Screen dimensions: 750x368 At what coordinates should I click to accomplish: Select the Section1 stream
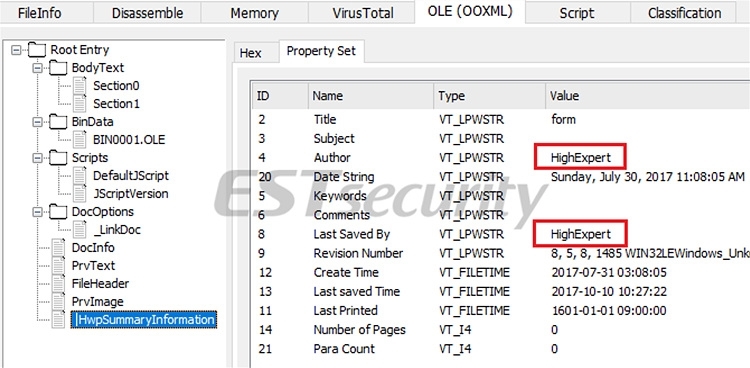pos(116,104)
